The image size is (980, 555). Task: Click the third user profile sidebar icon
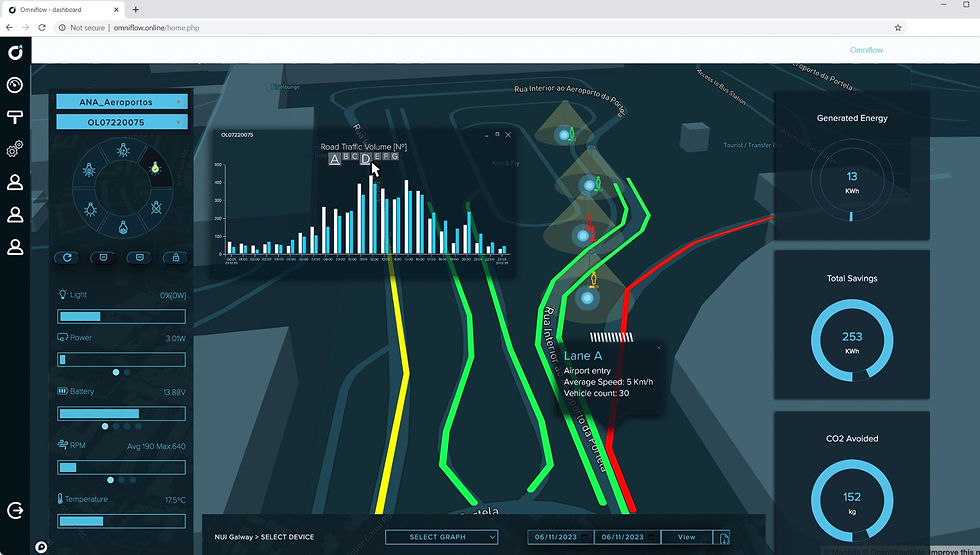click(15, 247)
